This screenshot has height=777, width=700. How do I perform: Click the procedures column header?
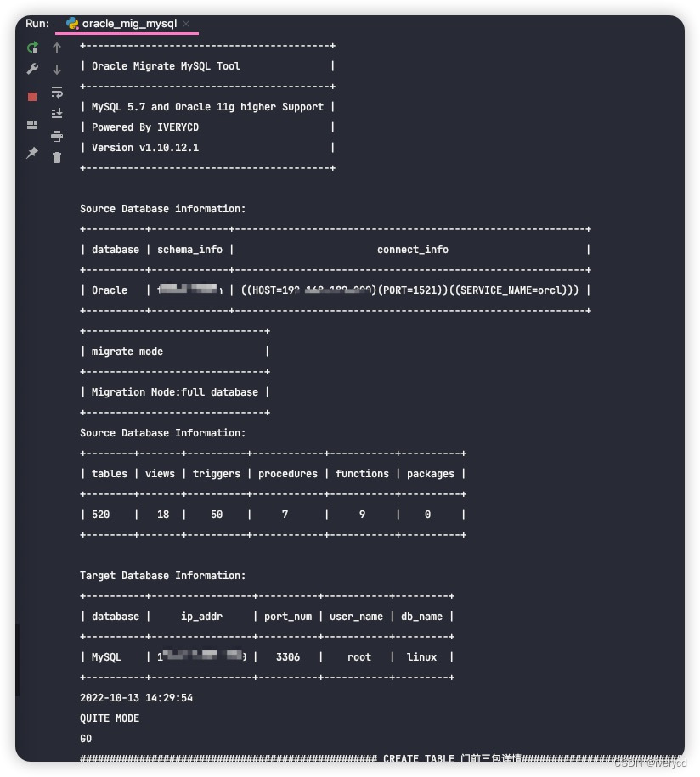[287, 473]
